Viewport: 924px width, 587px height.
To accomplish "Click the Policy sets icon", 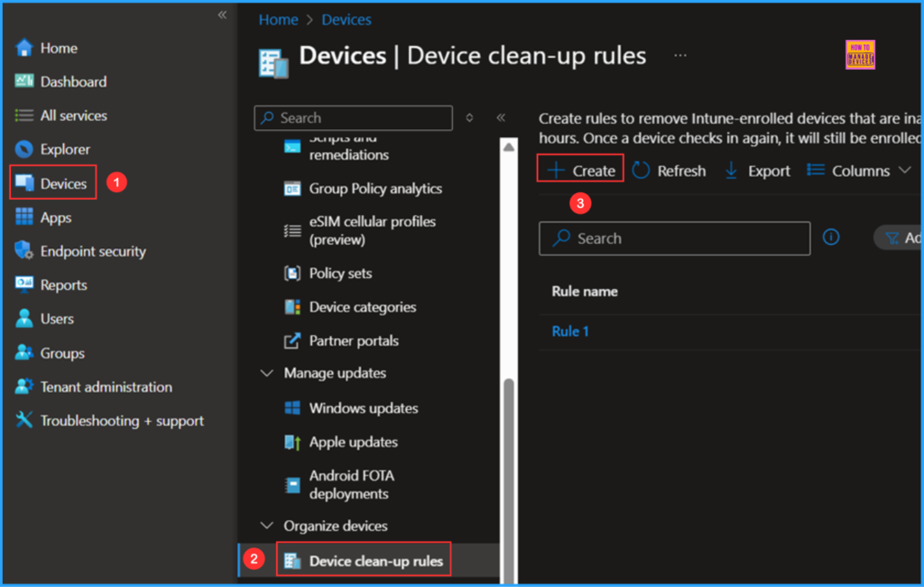I will pos(292,273).
